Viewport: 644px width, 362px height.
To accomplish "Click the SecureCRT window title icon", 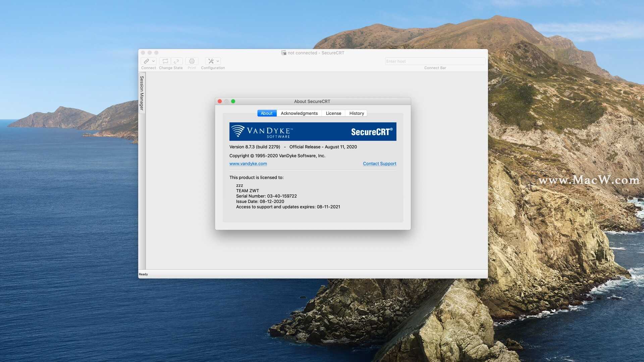I will (x=284, y=53).
